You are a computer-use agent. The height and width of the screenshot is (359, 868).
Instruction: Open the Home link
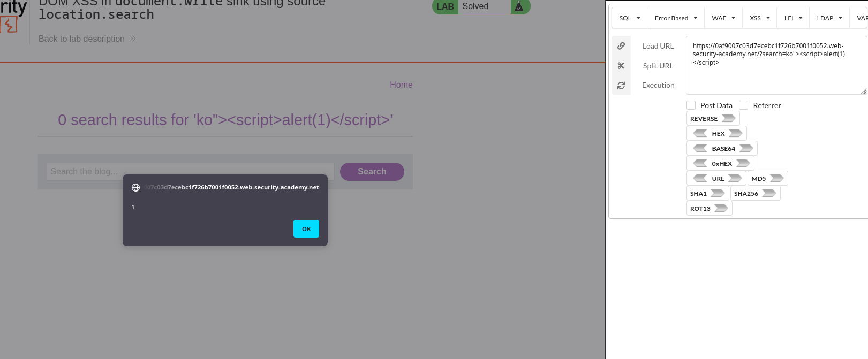(401, 85)
